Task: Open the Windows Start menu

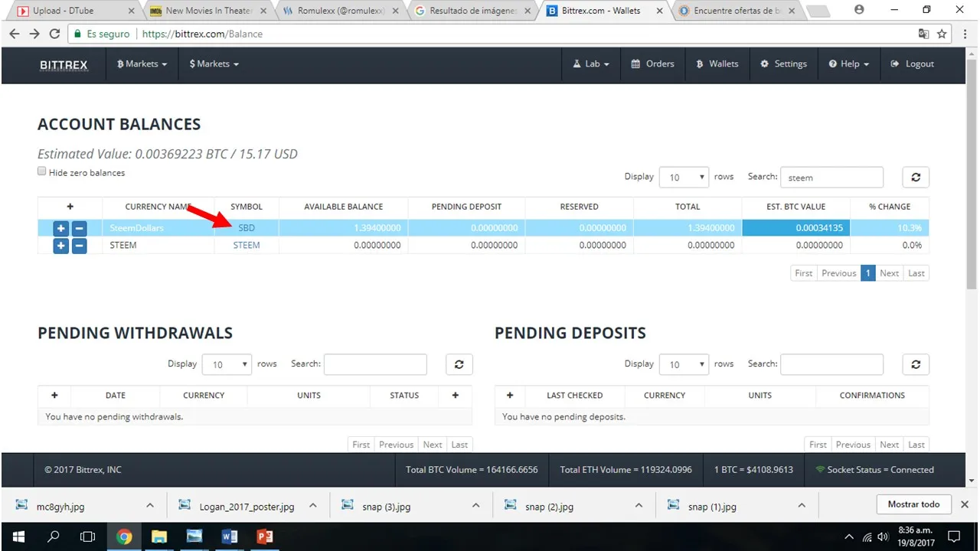Action: point(18,536)
